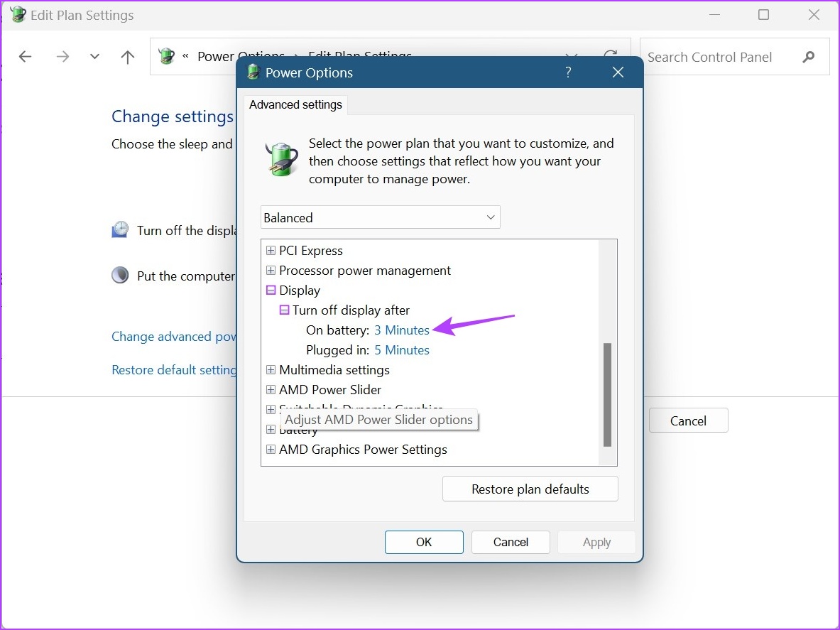
Task: Minimize the Edit Plan Settings window
Action: coord(714,15)
